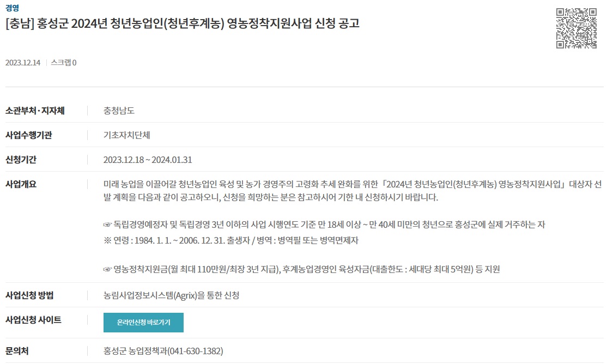The height and width of the screenshot is (364, 607).
Task: Click the 기초자치단체 agency value
Action: click(x=126, y=135)
